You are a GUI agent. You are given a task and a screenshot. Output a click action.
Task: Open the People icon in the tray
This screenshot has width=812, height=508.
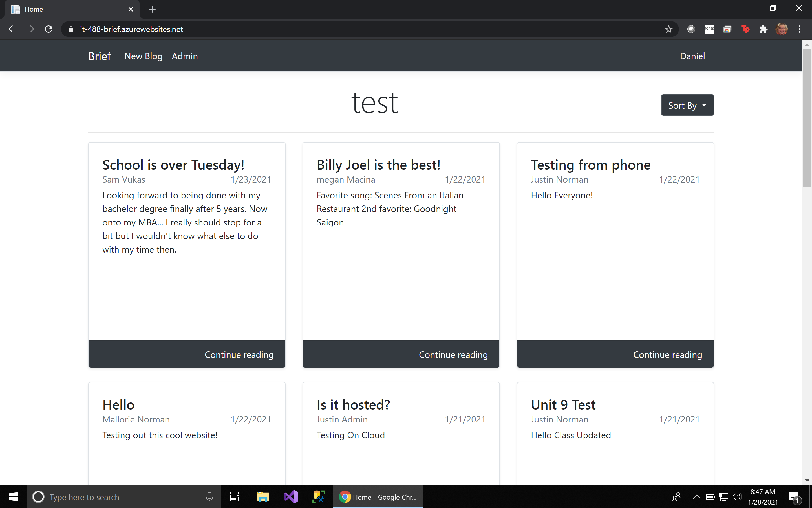[x=676, y=497]
